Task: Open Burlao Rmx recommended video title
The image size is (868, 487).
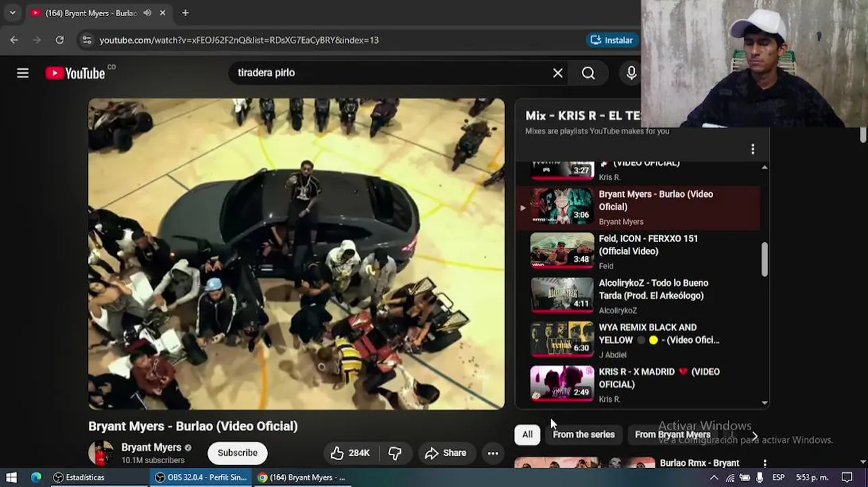Action: coord(699,463)
